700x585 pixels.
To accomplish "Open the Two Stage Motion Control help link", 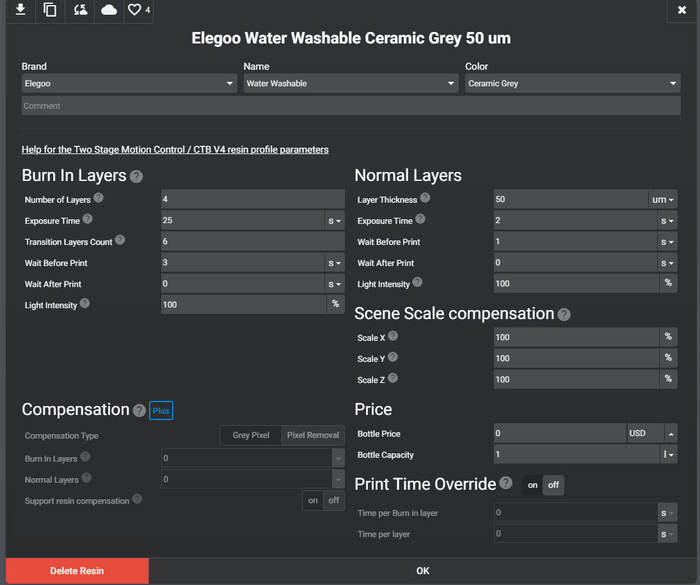I will click(175, 150).
